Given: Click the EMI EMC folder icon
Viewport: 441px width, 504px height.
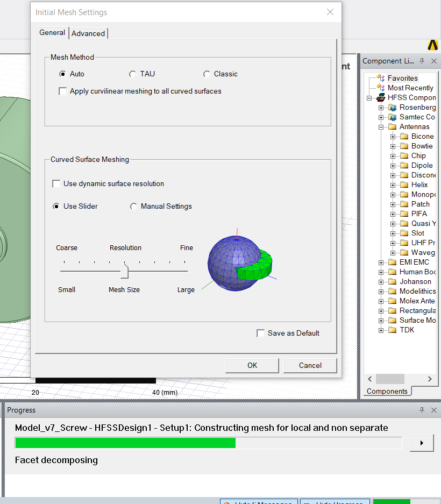Looking at the screenshot, I should click(393, 262).
